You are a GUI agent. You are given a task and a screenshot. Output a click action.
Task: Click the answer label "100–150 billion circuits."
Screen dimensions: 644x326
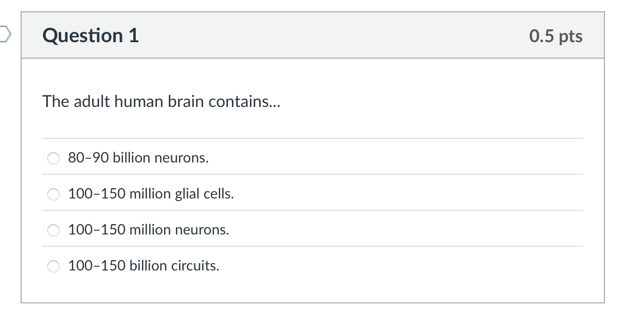[x=144, y=266]
